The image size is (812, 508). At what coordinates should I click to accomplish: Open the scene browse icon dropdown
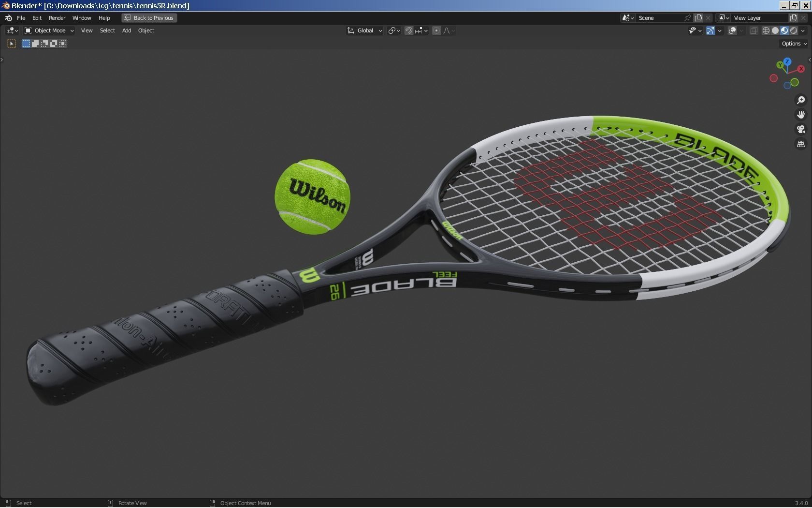pyautogui.click(x=628, y=18)
